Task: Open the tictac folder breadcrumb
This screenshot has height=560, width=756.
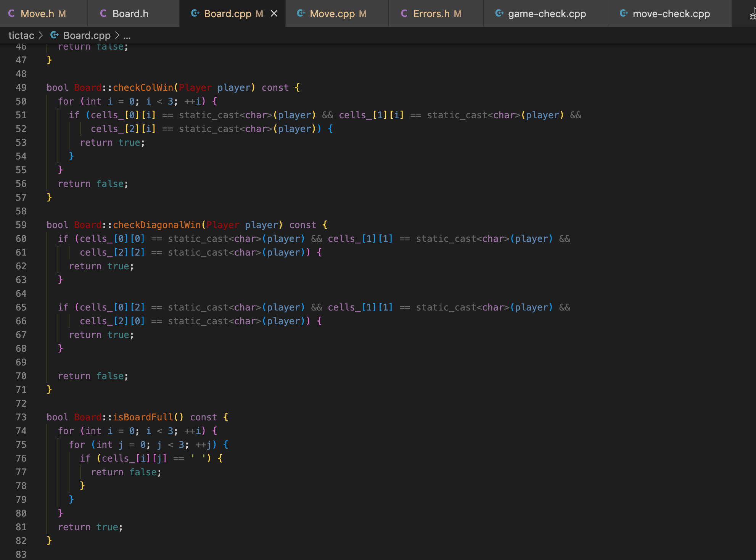Action: point(21,35)
